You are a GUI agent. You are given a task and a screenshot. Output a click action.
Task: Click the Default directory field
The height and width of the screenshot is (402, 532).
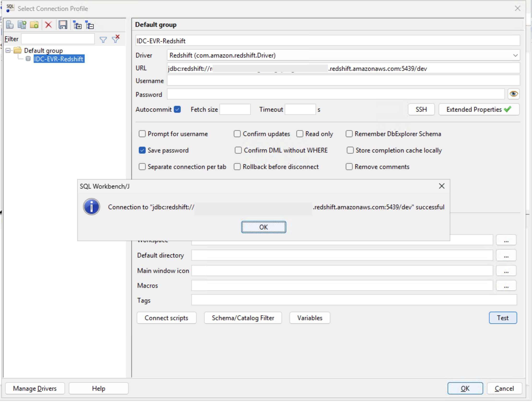point(342,255)
